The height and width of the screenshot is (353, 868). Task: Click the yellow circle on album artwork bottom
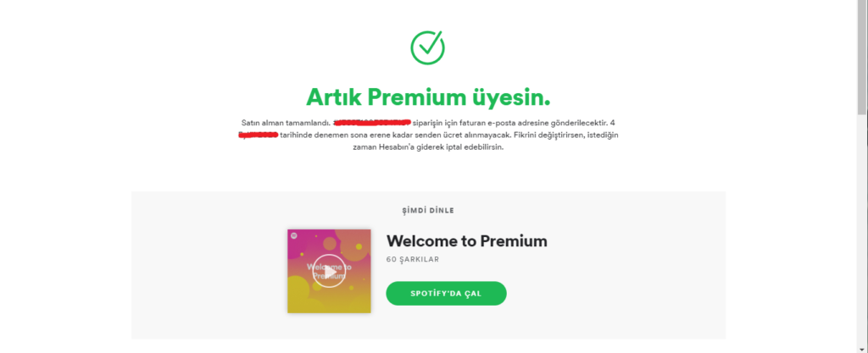coord(299,294)
